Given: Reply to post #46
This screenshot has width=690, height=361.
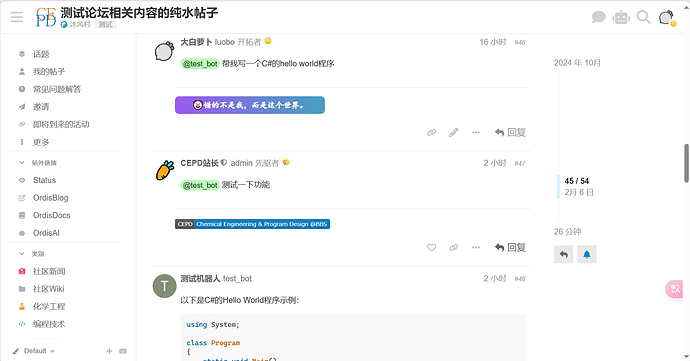Looking at the screenshot, I should [x=510, y=133].
